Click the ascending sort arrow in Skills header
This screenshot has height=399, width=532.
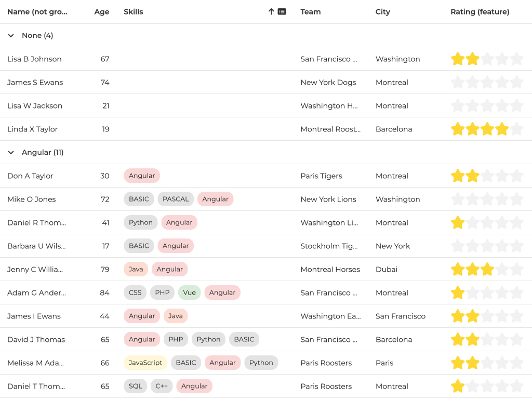tap(271, 11)
